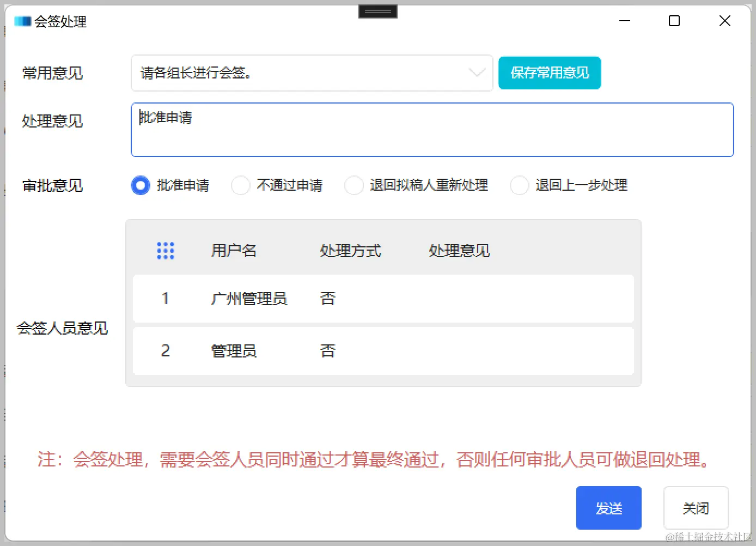Focus the 处理意见 text area
This screenshot has width=756, height=546.
pos(432,130)
